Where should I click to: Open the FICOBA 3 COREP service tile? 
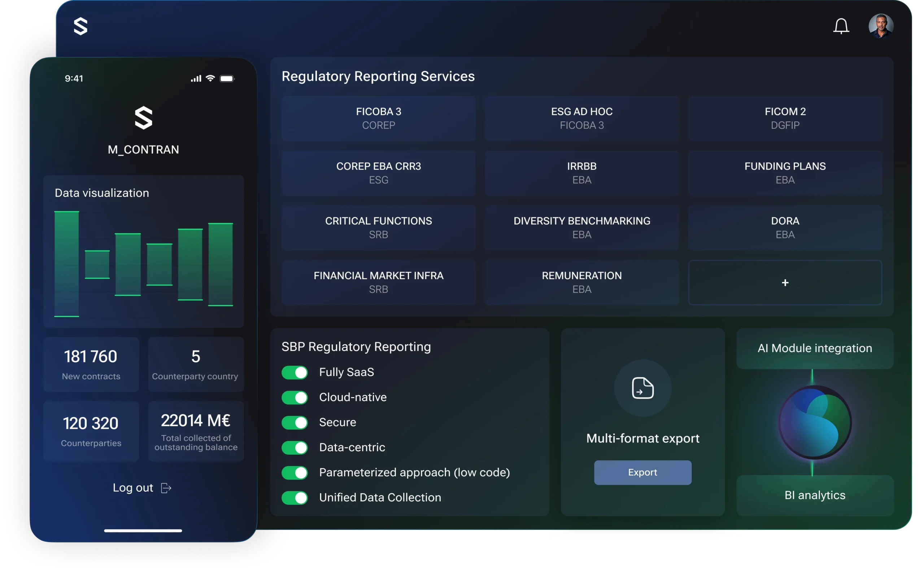pyautogui.click(x=378, y=118)
